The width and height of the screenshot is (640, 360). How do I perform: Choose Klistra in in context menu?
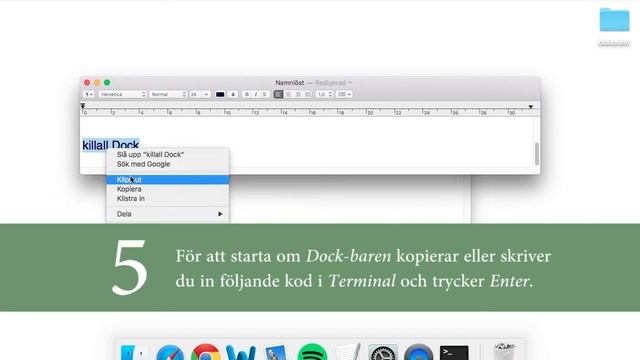(x=168, y=198)
